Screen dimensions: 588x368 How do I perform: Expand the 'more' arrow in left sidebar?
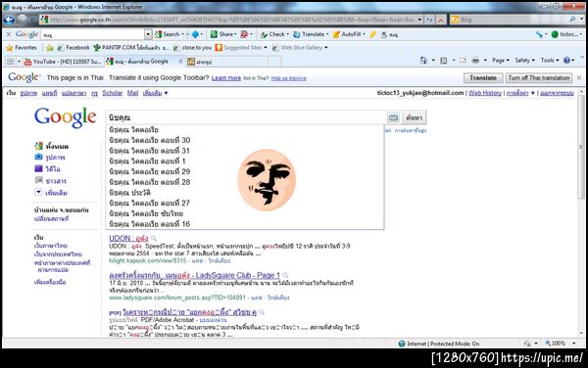tap(38, 193)
